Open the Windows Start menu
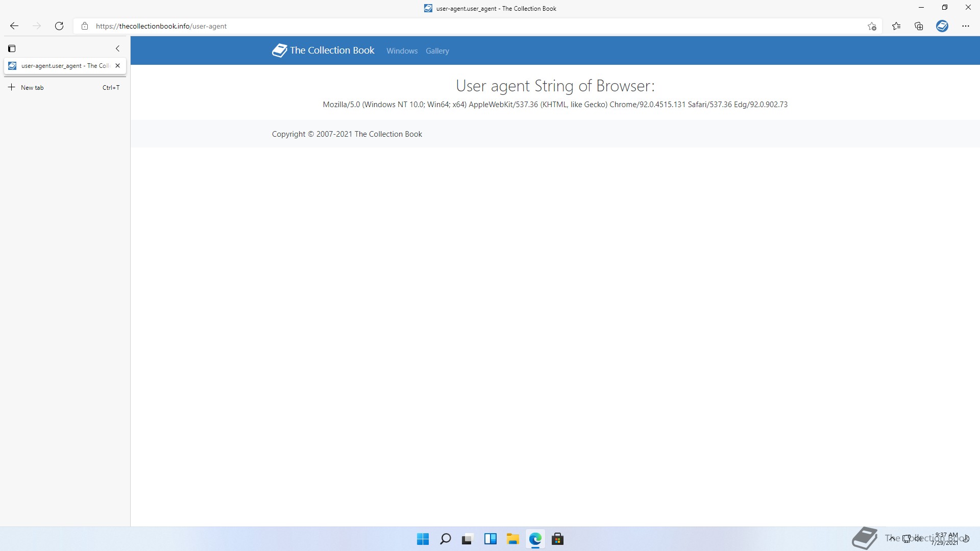 423,539
